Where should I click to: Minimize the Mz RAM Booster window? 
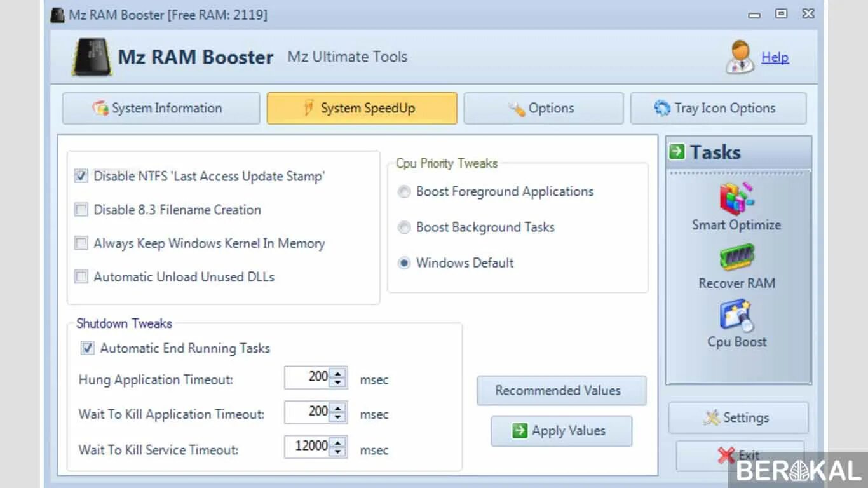click(x=754, y=15)
